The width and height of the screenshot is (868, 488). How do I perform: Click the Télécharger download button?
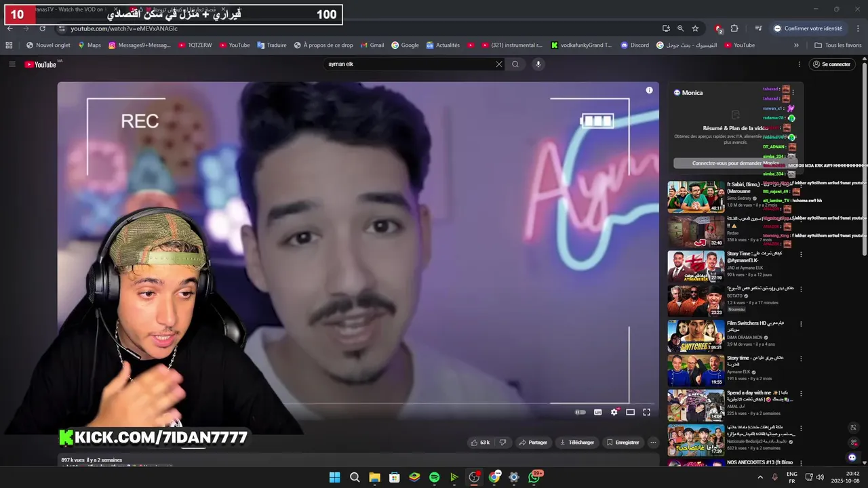click(576, 442)
